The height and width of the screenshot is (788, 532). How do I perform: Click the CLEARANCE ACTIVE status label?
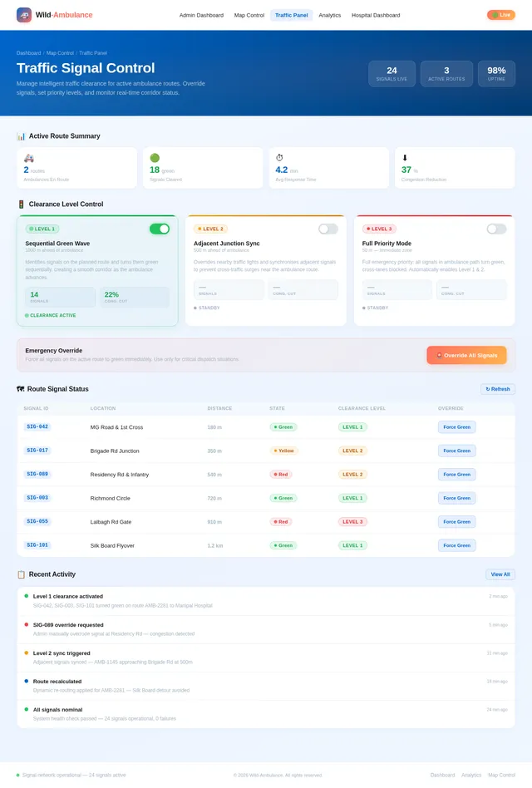point(50,316)
